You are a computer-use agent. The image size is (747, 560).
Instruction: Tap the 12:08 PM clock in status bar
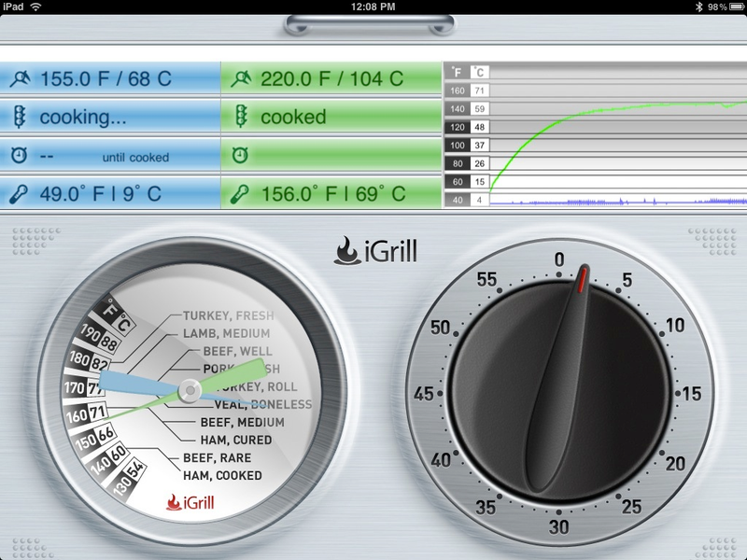click(x=373, y=7)
